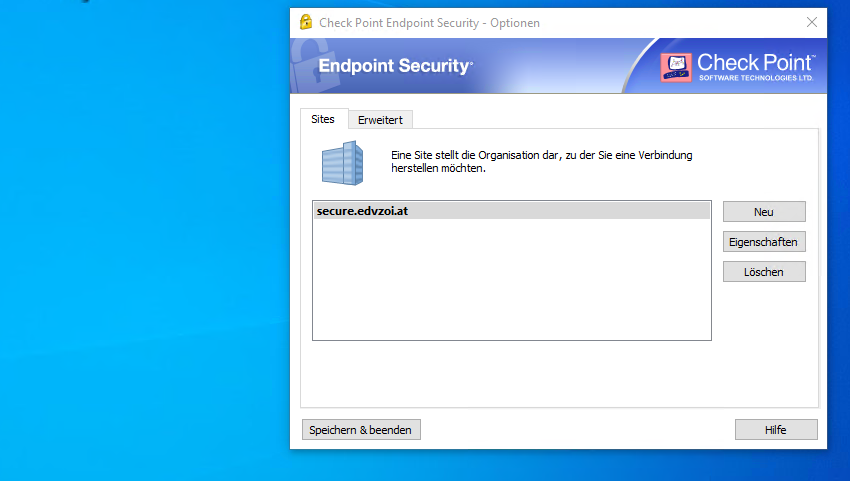Click the blue office building site icon
This screenshot has height=481, width=850.
(x=343, y=162)
